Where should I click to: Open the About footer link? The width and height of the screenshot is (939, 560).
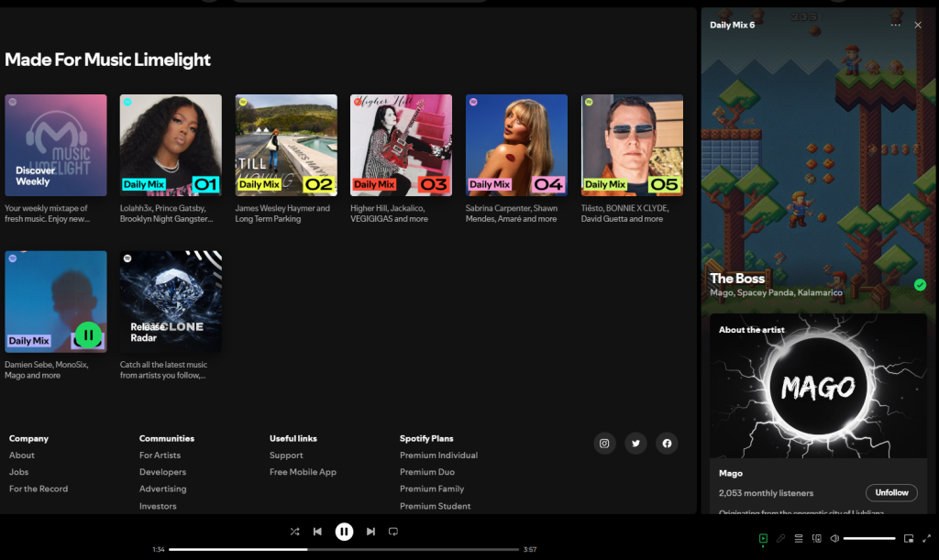[22, 456]
